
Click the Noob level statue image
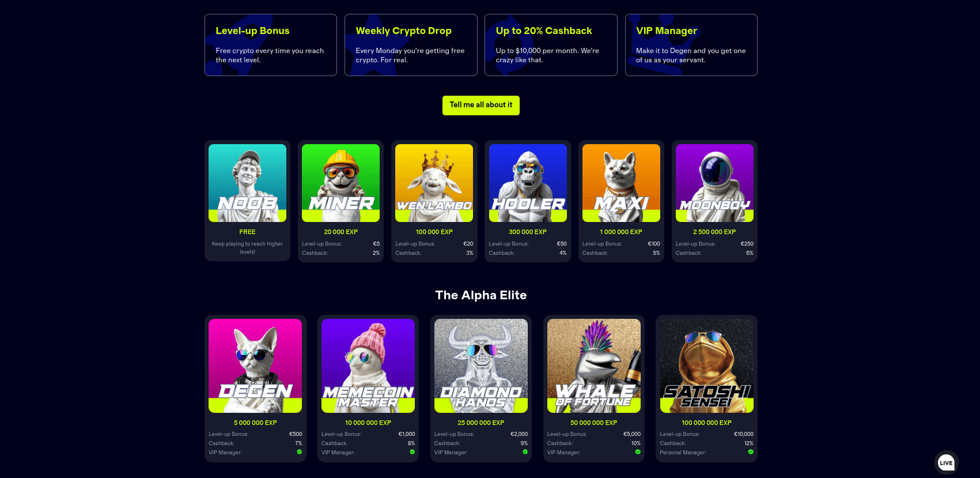[x=247, y=183]
